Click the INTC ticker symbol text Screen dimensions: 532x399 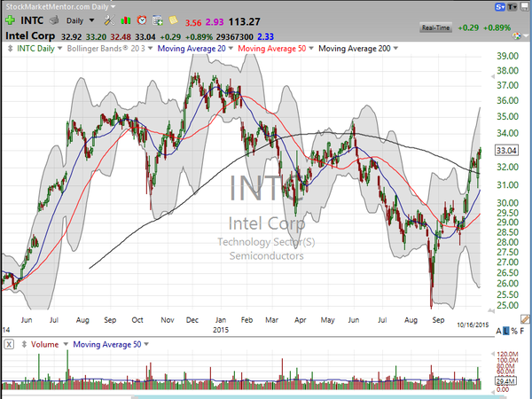[32, 20]
